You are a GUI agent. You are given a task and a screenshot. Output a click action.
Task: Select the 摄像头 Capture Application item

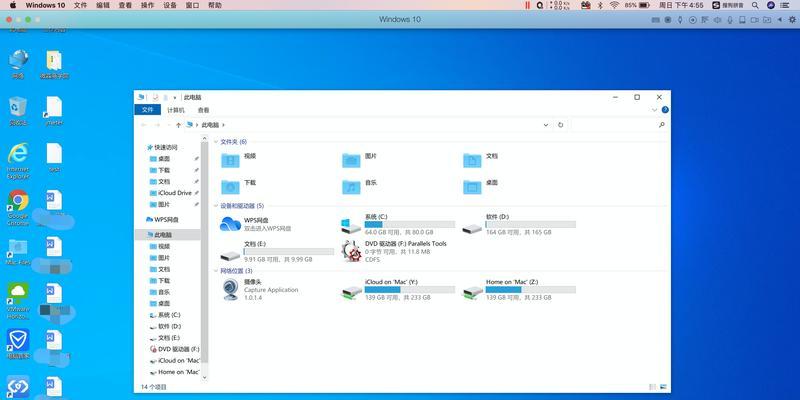[260, 289]
